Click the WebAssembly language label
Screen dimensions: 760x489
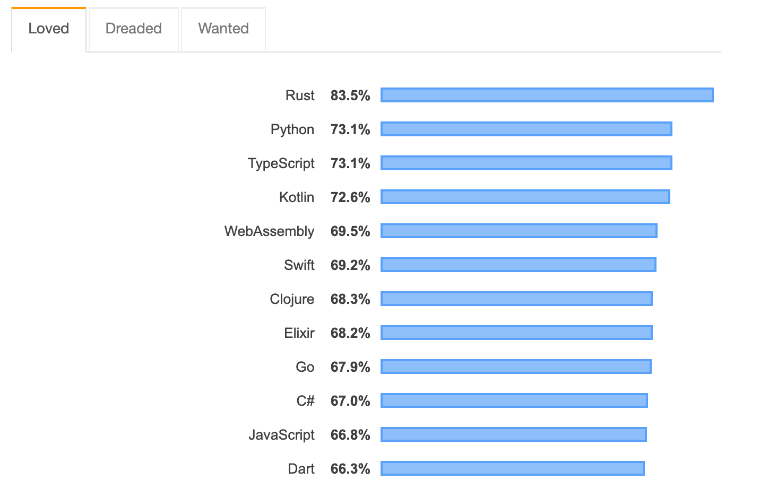pos(269,231)
